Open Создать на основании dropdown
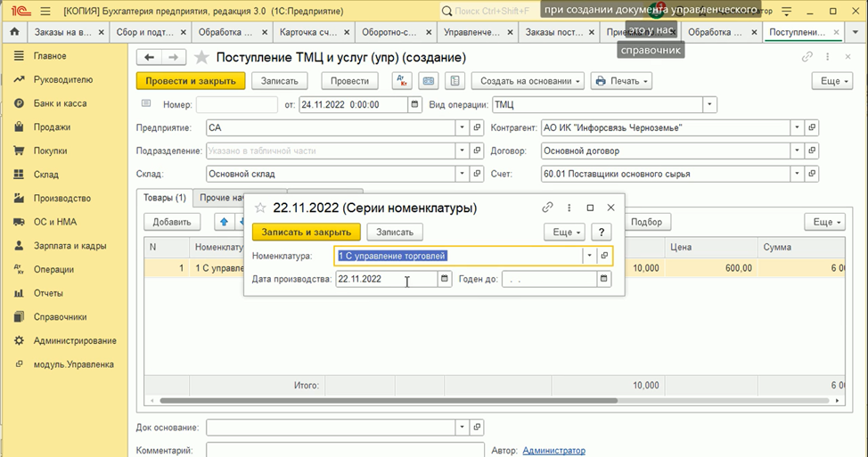This screenshot has width=868, height=457. click(529, 81)
